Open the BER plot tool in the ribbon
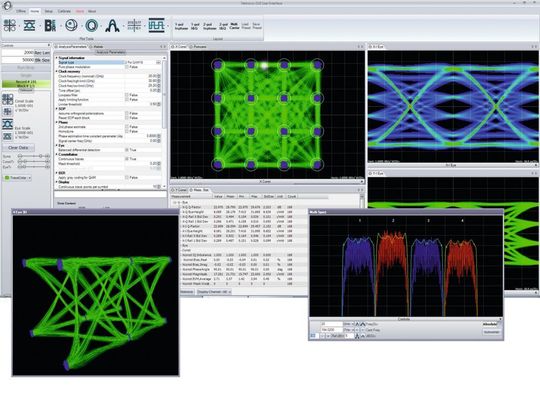This screenshot has height=394, width=540. 50,25
